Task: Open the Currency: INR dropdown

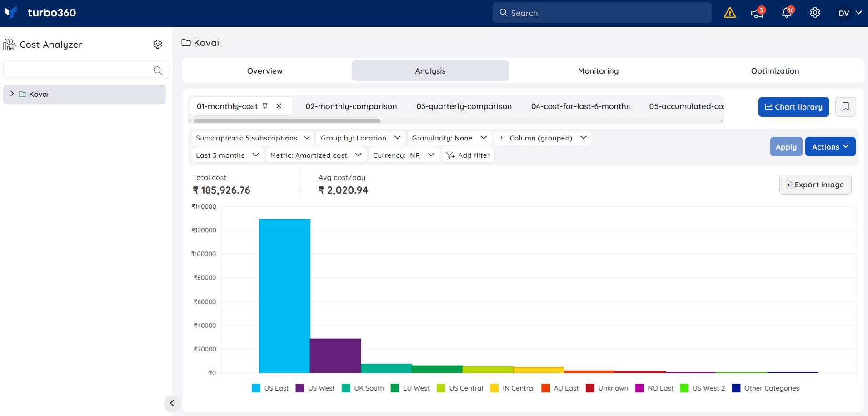Action: coord(404,155)
